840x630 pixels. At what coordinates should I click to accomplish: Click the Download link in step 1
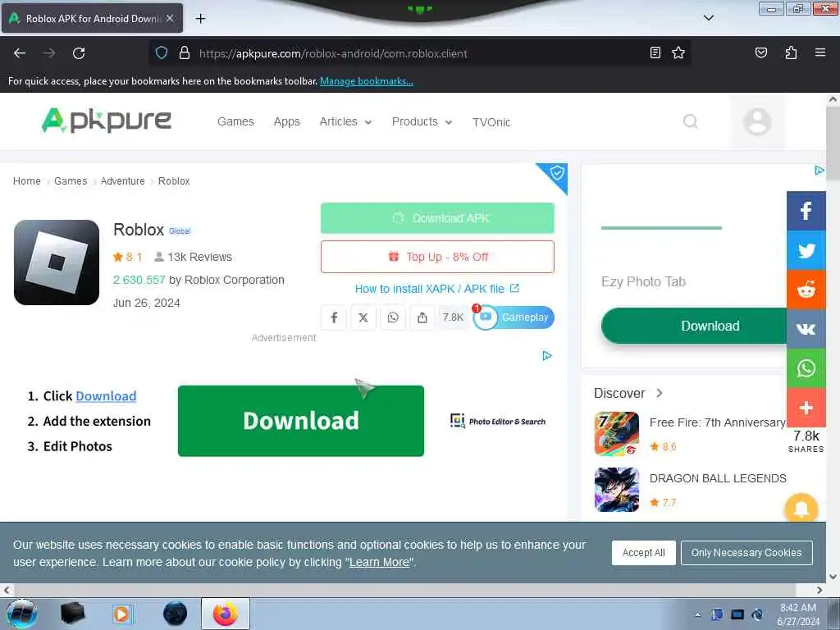point(106,396)
